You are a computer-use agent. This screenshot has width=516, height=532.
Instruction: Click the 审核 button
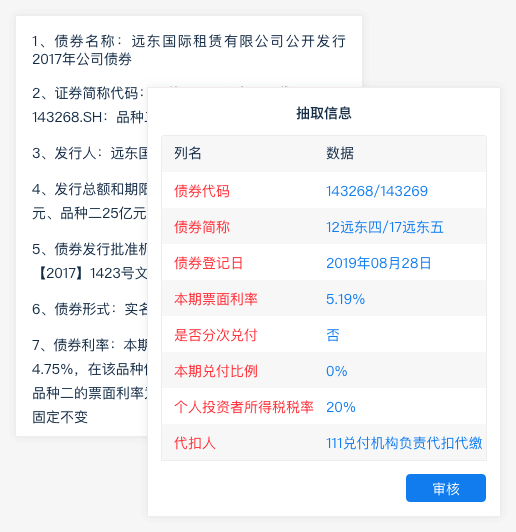[x=446, y=488]
